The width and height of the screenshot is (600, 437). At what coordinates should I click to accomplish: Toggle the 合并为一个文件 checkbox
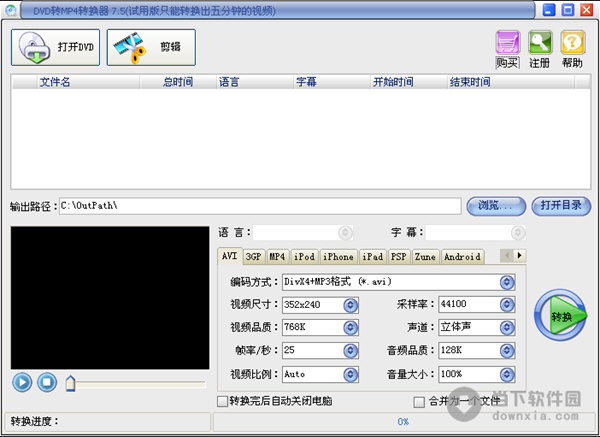point(419,401)
